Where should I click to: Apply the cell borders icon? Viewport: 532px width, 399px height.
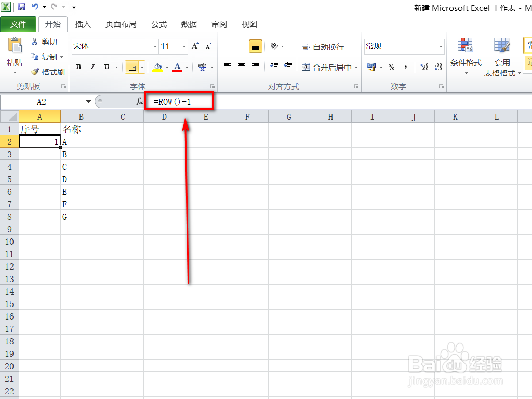tap(132, 67)
